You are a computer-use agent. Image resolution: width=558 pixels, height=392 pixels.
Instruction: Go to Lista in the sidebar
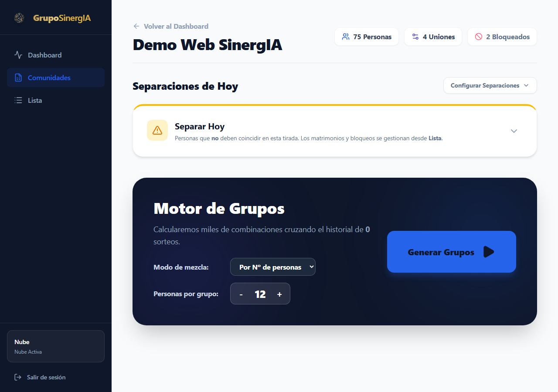pos(56,100)
